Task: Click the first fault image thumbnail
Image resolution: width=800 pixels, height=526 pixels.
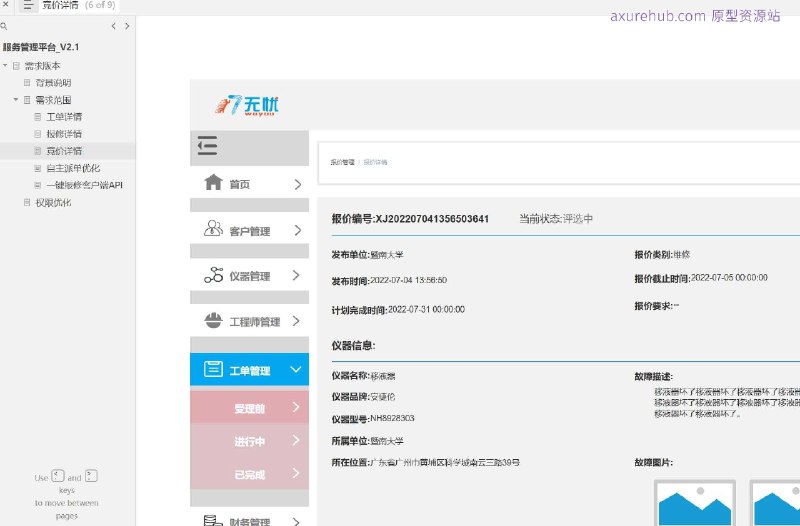Action: pos(695,503)
